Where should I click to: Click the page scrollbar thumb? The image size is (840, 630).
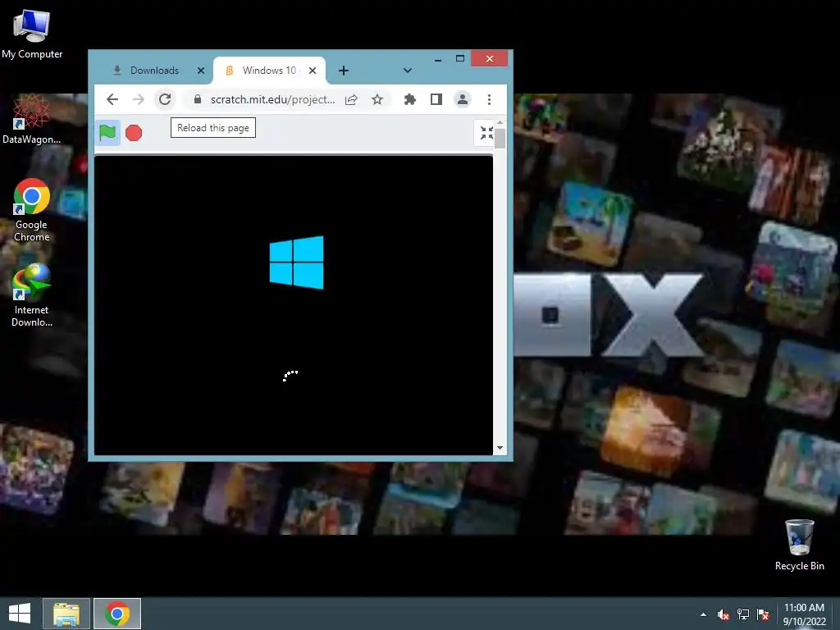[500, 138]
